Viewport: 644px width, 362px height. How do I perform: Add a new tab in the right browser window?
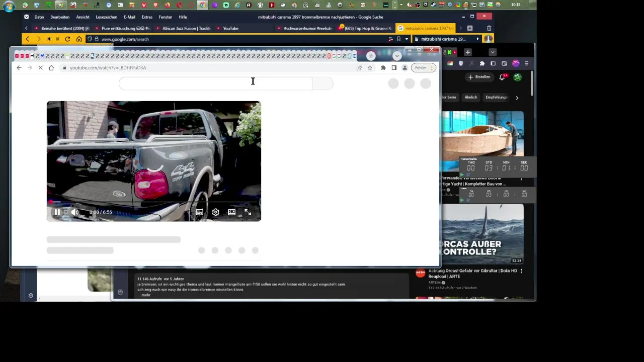click(467, 52)
